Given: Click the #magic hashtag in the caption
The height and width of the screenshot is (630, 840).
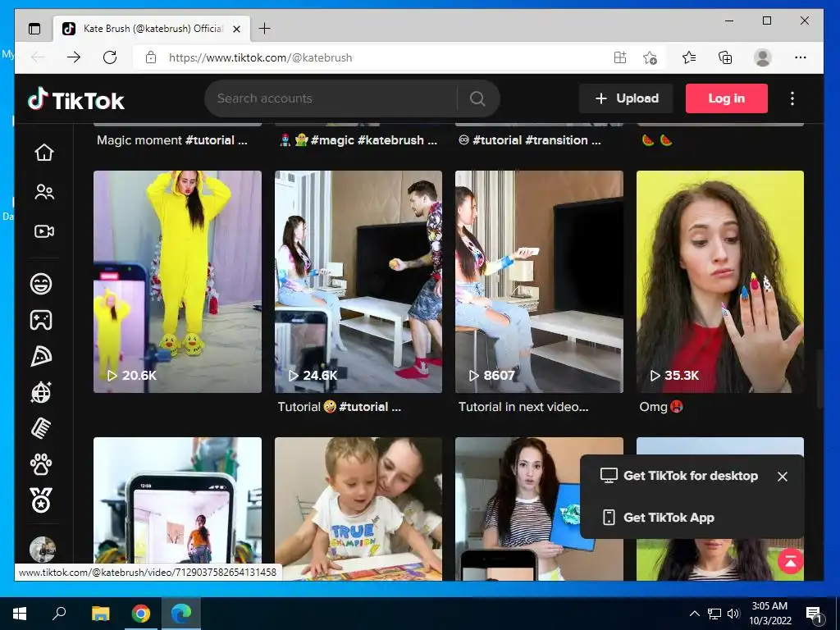Looking at the screenshot, I should click(x=331, y=140).
